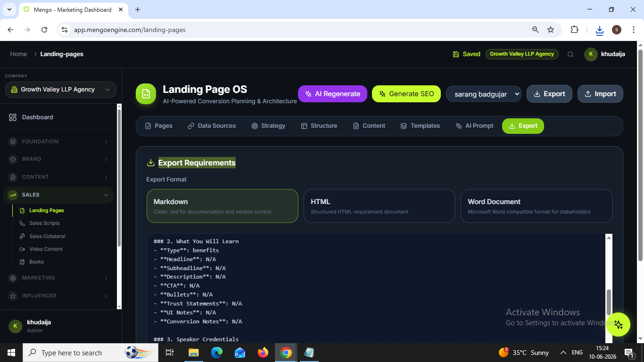644x362 pixels.
Task: Open Firefox from the taskbar
Action: (x=263, y=353)
